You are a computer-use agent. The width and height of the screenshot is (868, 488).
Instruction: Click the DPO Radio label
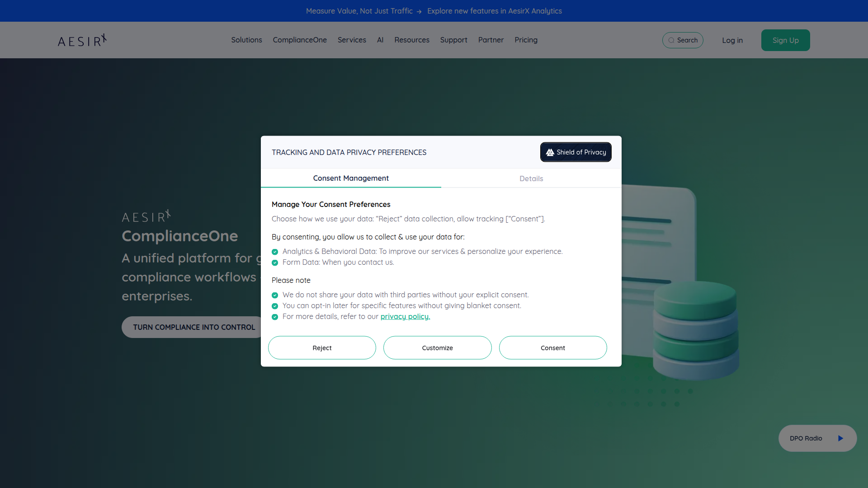click(x=806, y=438)
